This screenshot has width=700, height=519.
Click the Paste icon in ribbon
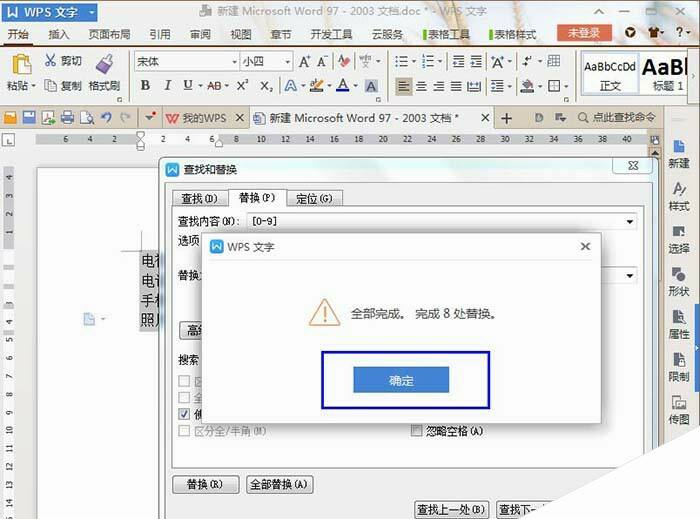click(x=21, y=65)
